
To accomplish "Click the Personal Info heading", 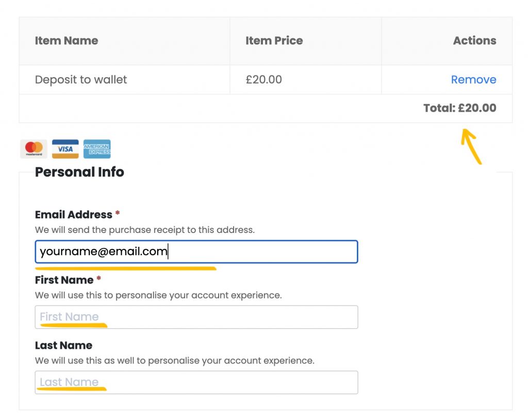I will click(79, 172).
